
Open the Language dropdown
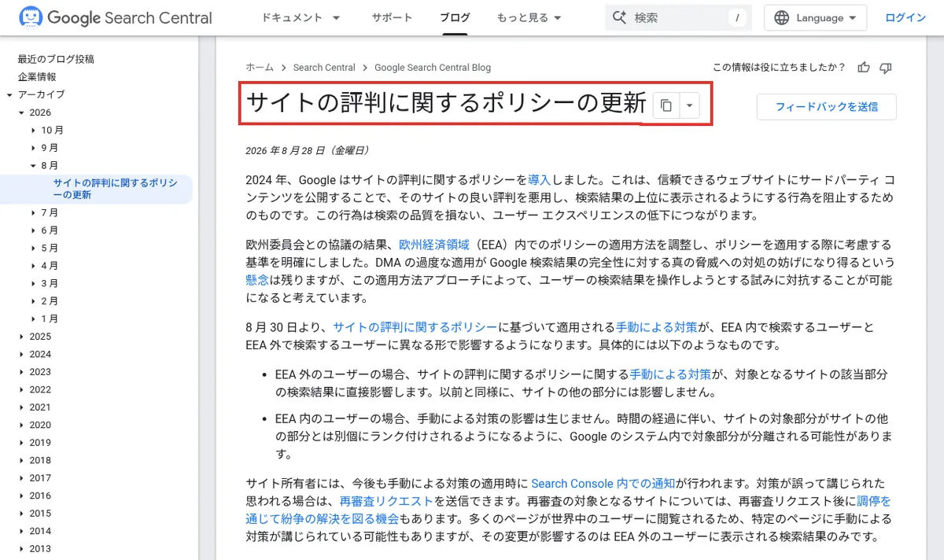click(815, 17)
